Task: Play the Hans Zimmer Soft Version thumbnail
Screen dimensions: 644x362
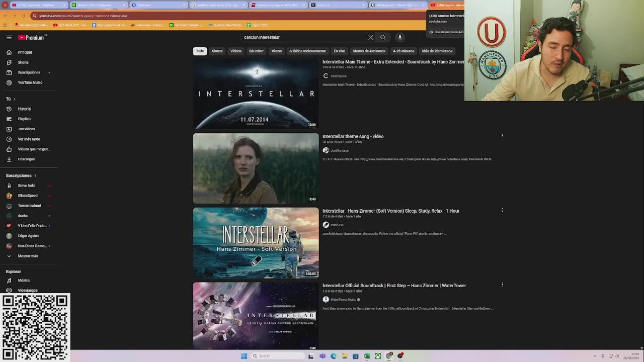Action: 256,243
